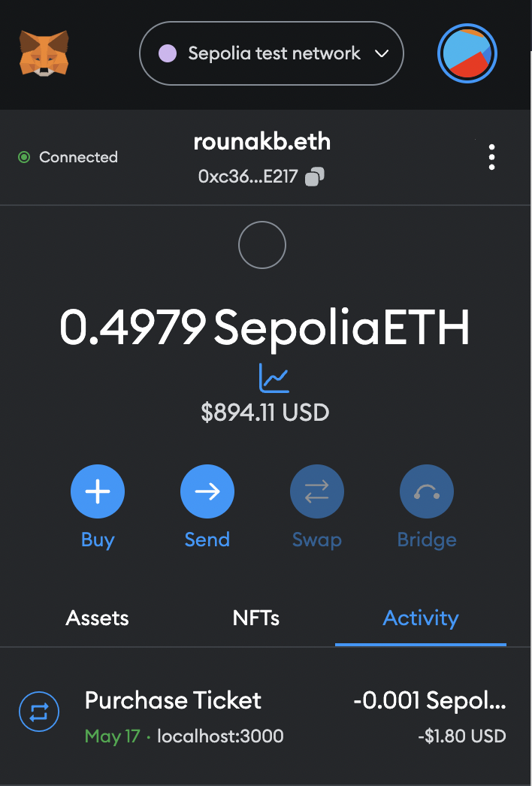Click the empty token logo circle
Viewport: 532px width, 786px height.
tap(262, 245)
